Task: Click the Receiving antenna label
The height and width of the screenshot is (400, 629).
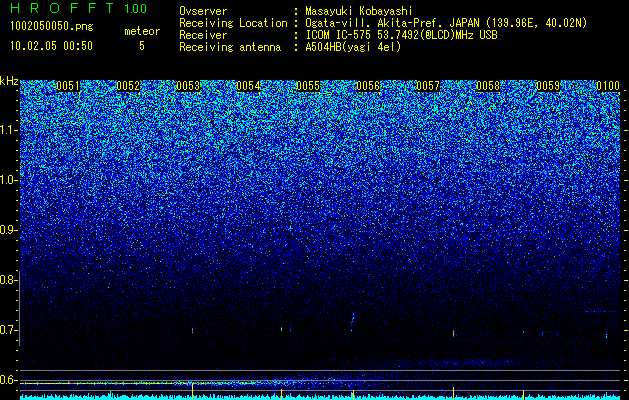Action: click(x=230, y=47)
